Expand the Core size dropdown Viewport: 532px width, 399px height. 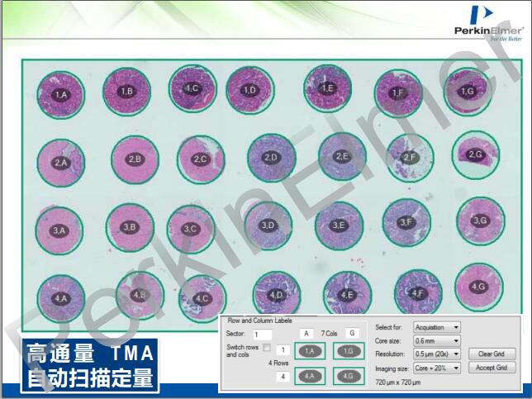(437, 340)
